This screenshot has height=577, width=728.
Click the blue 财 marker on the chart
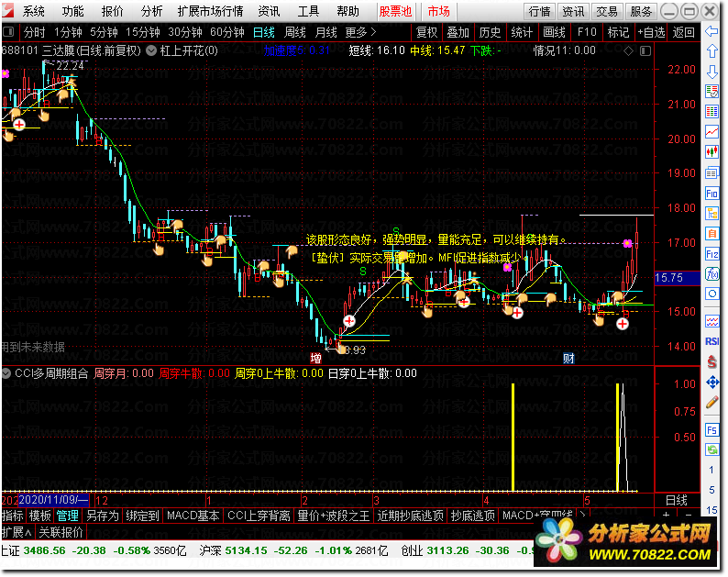click(x=568, y=358)
